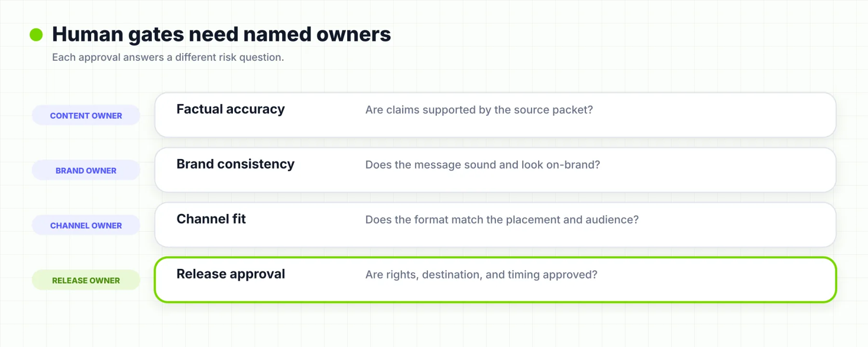The width and height of the screenshot is (868, 347).
Task: Select the Channel fit card
Action: coord(495,225)
